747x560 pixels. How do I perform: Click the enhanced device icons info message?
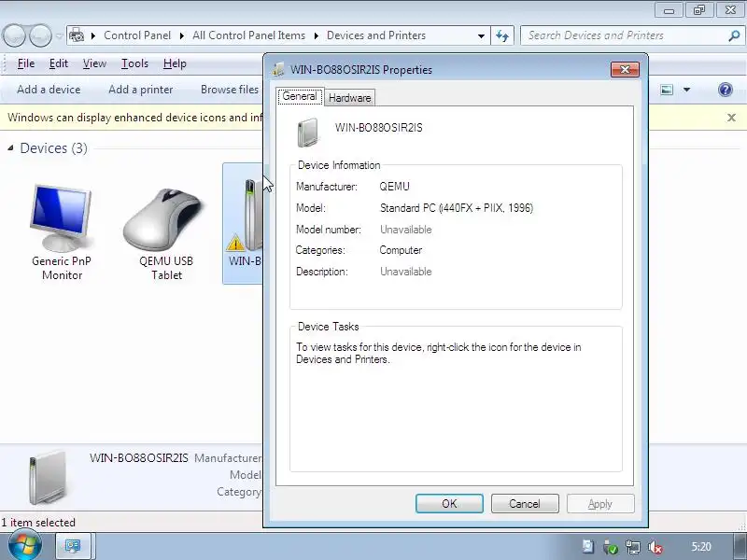134,118
